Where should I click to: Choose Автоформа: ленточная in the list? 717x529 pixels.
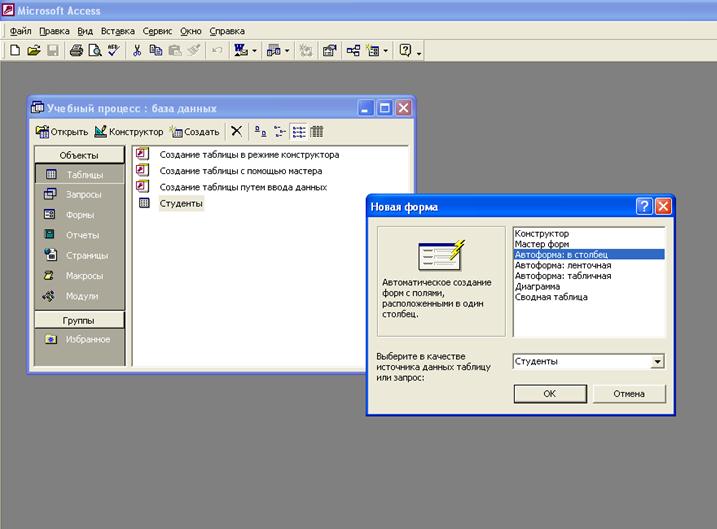click(589, 265)
